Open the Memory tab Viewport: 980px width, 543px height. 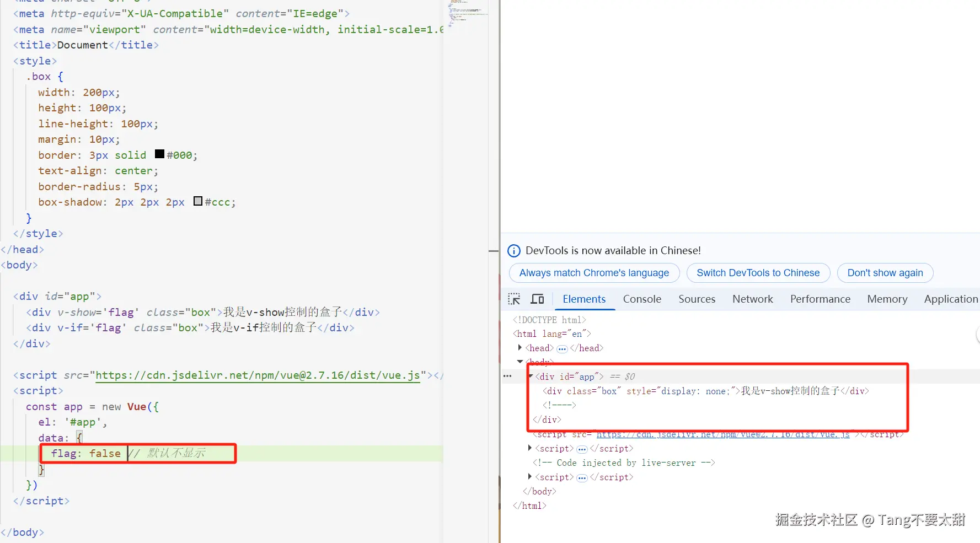click(887, 299)
